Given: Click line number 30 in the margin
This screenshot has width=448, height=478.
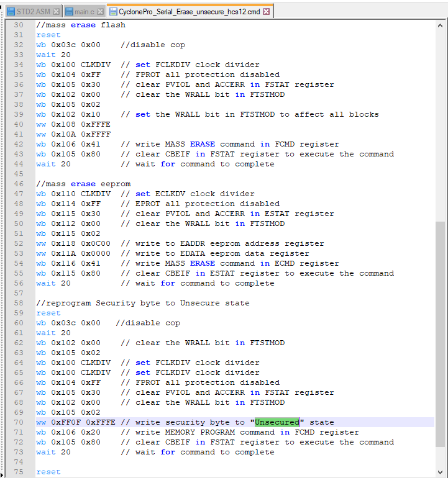Looking at the screenshot, I should (19, 25).
